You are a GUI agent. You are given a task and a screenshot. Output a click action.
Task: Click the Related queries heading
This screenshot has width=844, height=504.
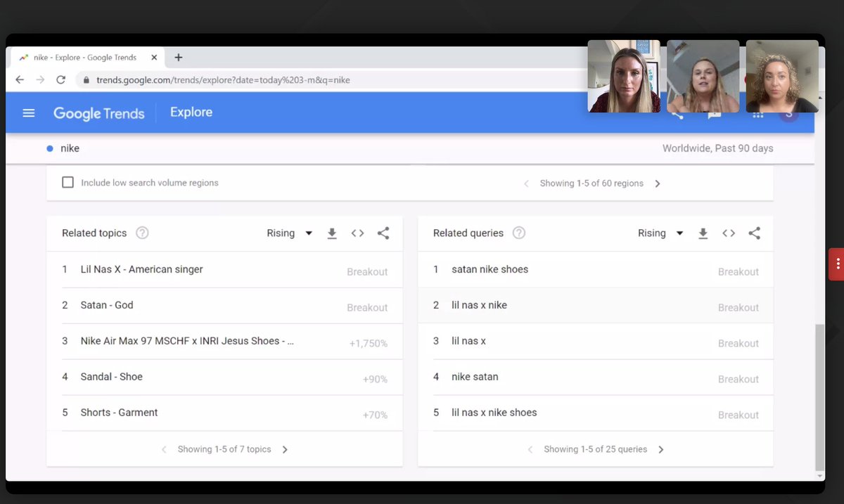tap(468, 233)
